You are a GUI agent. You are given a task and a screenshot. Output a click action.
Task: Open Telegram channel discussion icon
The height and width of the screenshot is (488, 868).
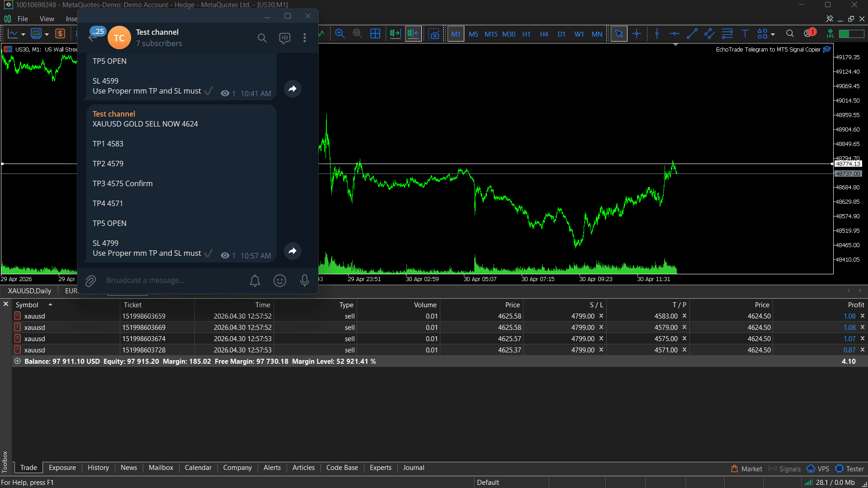tap(284, 38)
